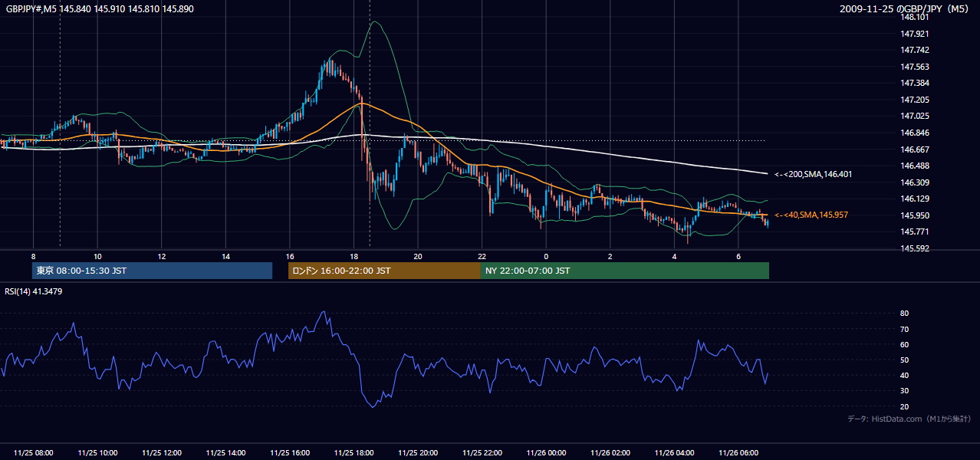
Task: Click the bottom time label 11/25 10:00
Action: [97, 453]
